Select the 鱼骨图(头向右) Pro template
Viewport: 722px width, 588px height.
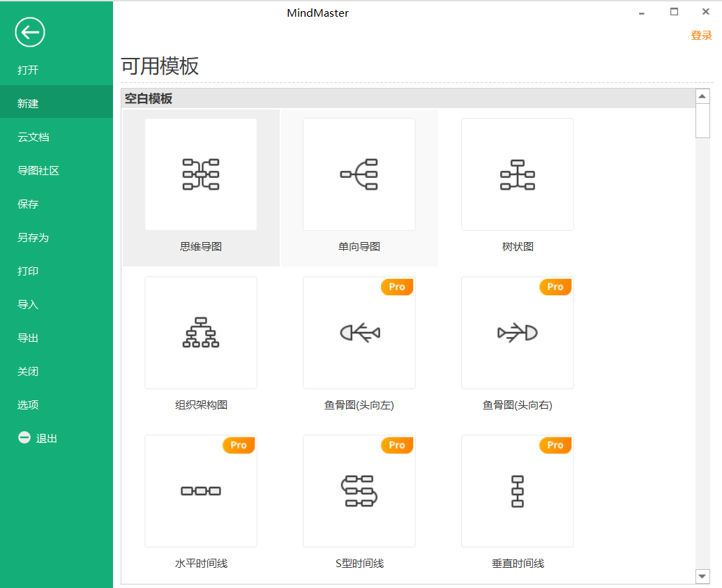(517, 333)
